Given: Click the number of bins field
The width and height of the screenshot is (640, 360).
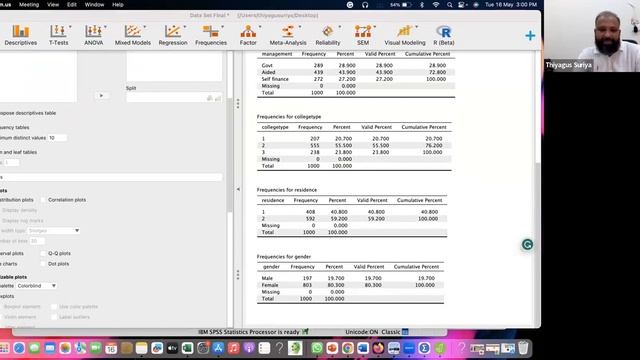Looking at the screenshot, I should point(36,241).
